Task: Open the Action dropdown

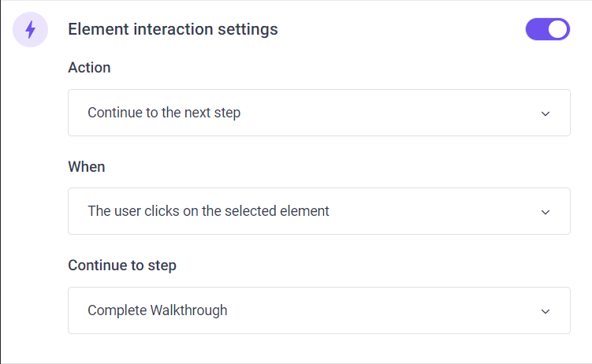Action: 319,113
